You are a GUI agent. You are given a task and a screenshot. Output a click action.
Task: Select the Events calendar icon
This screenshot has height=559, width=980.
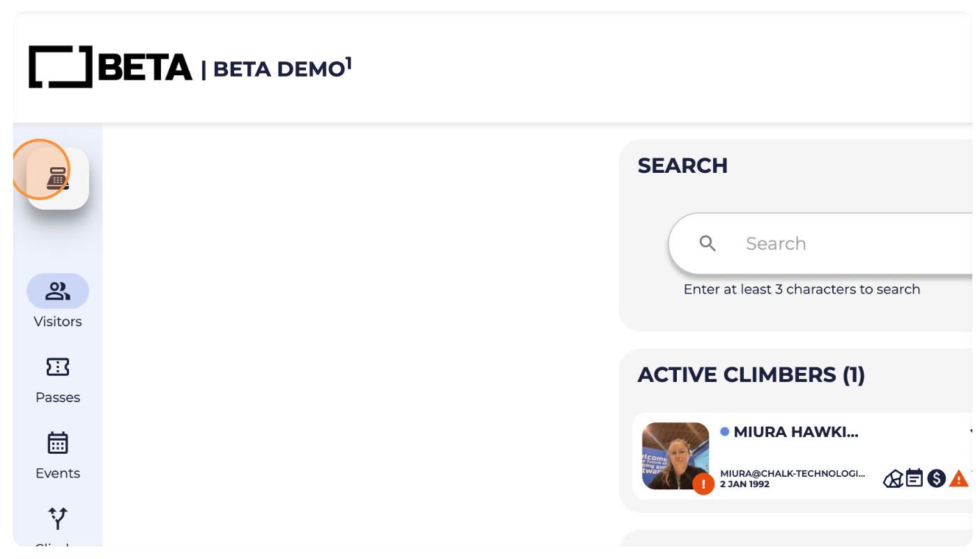58,443
